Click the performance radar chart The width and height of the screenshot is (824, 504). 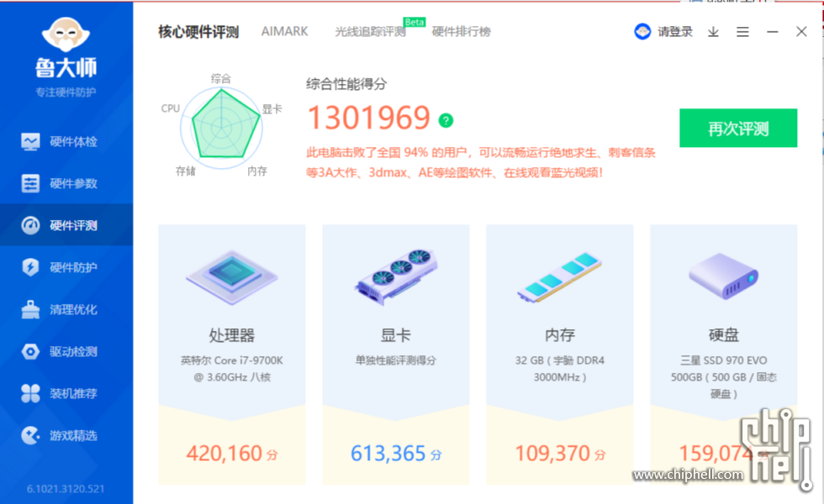click(222, 127)
